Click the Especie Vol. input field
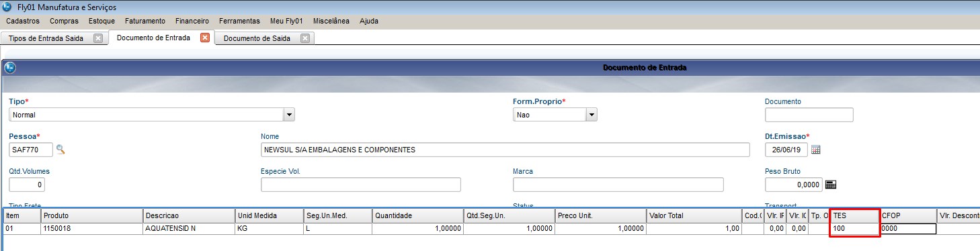The width and height of the screenshot is (980, 251). tap(361, 185)
